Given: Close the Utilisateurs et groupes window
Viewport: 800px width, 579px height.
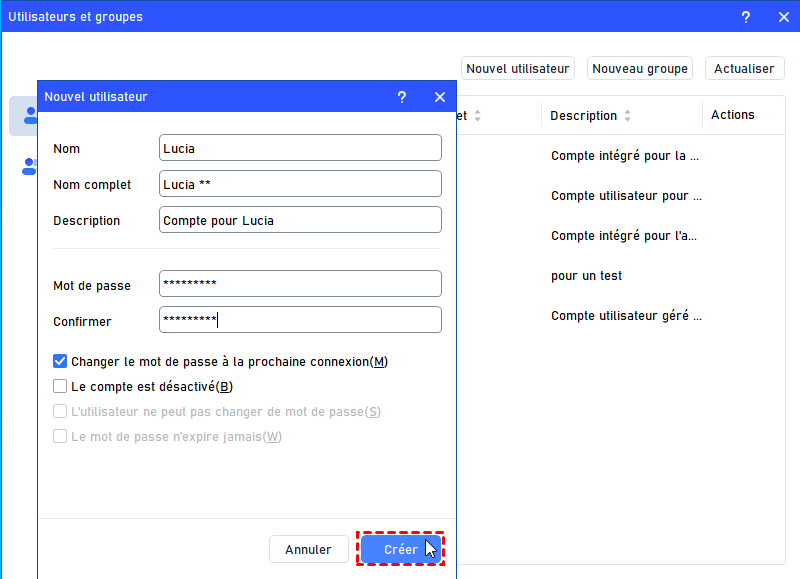Looking at the screenshot, I should 783,17.
